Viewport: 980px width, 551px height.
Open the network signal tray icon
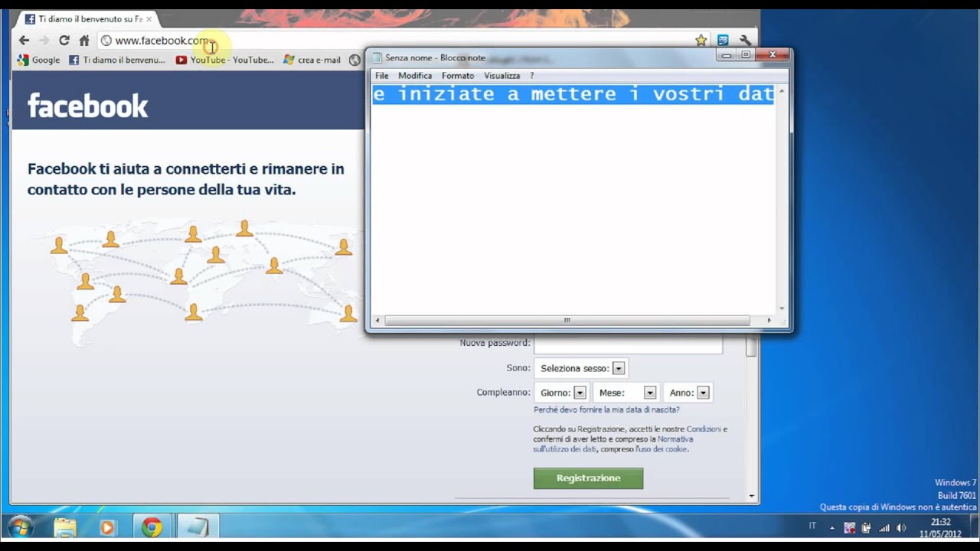click(x=884, y=528)
